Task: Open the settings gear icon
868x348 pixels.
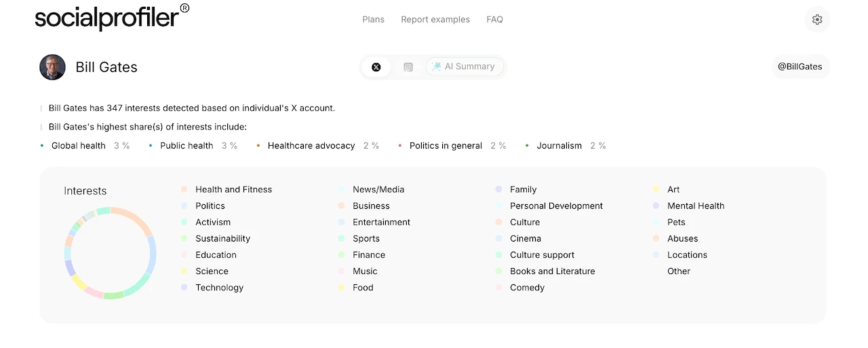Action: tap(817, 20)
